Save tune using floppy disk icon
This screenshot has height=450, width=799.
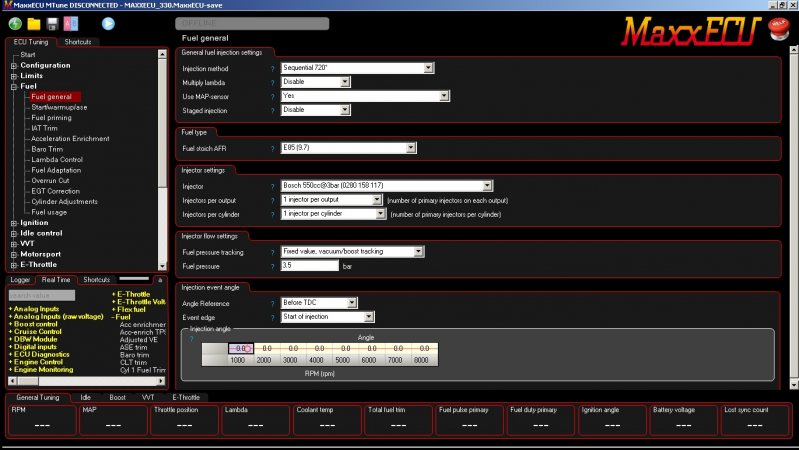click(52, 24)
